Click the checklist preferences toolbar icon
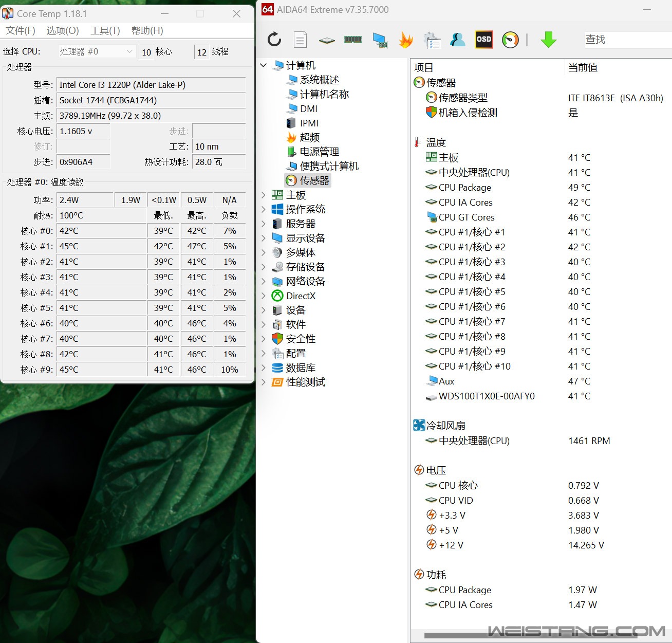This screenshot has height=643, width=672. click(432, 40)
